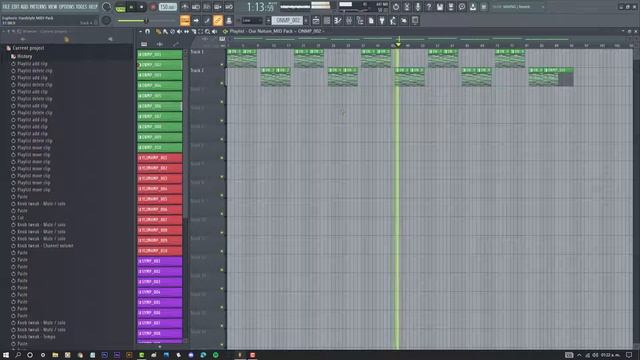Select green ONMP_001 pattern in picker
The height and width of the screenshot is (360, 640).
pyautogui.click(x=160, y=54)
